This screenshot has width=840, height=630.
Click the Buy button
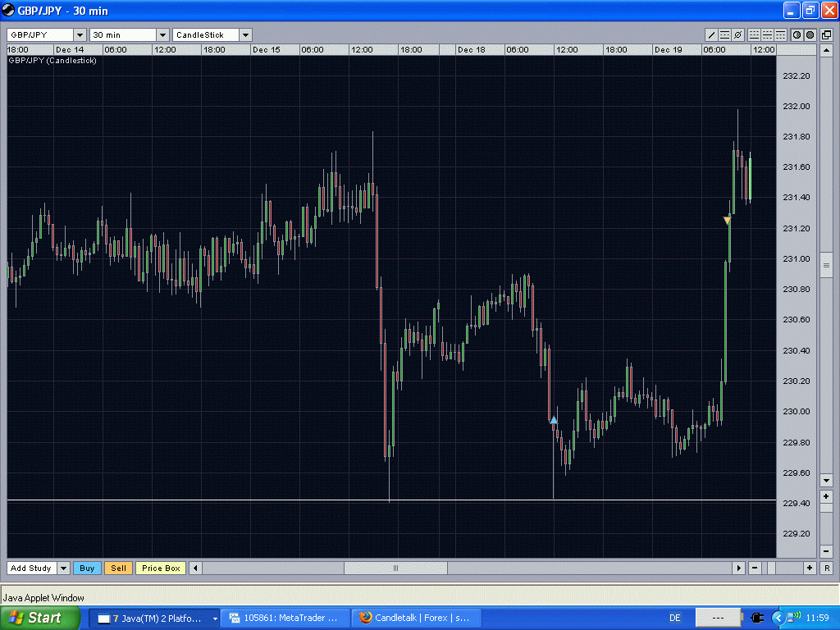click(x=87, y=568)
